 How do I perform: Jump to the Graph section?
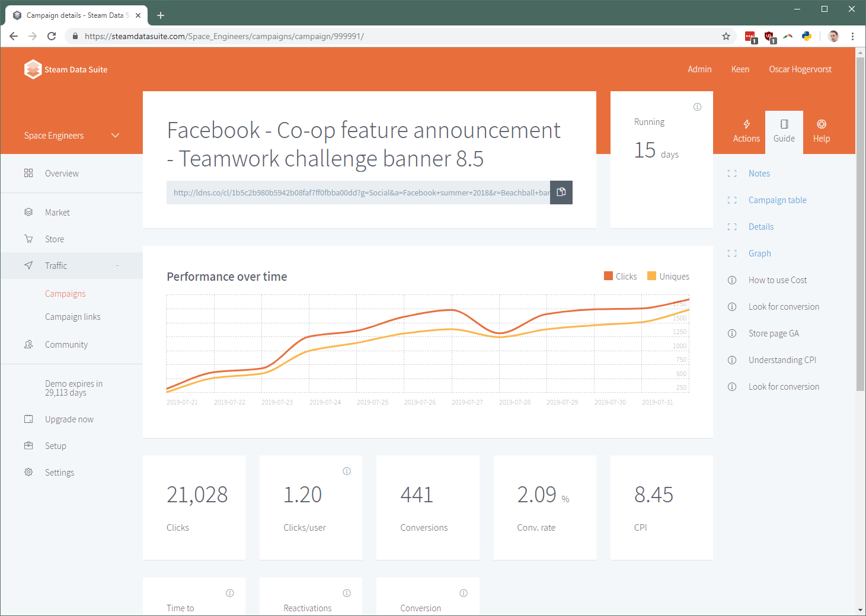[x=760, y=254]
